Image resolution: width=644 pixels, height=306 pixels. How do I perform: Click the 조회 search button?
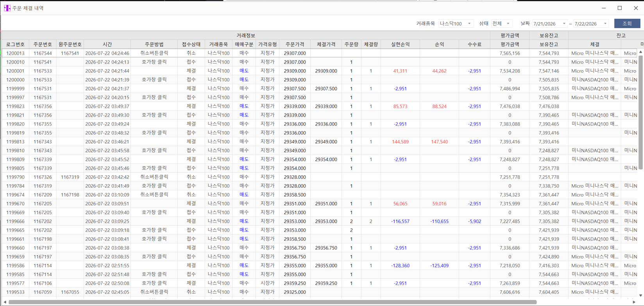point(627,23)
